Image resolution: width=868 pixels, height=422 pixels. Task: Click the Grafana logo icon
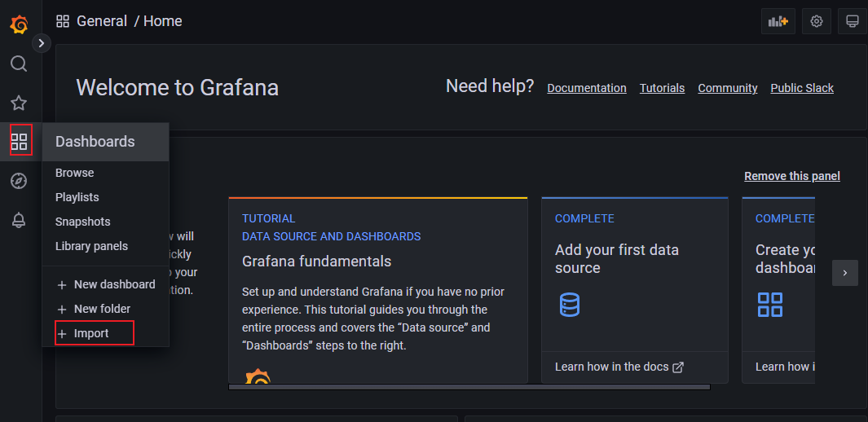click(x=19, y=25)
